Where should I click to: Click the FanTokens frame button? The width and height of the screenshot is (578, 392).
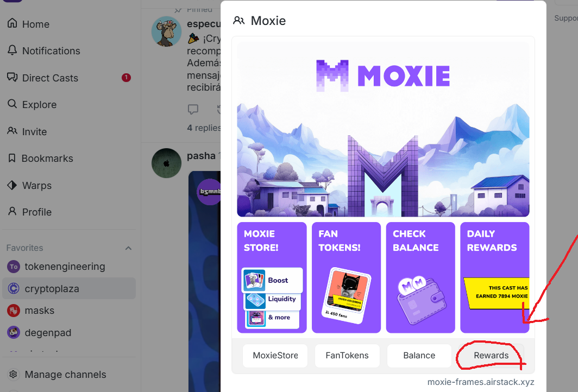(x=347, y=356)
